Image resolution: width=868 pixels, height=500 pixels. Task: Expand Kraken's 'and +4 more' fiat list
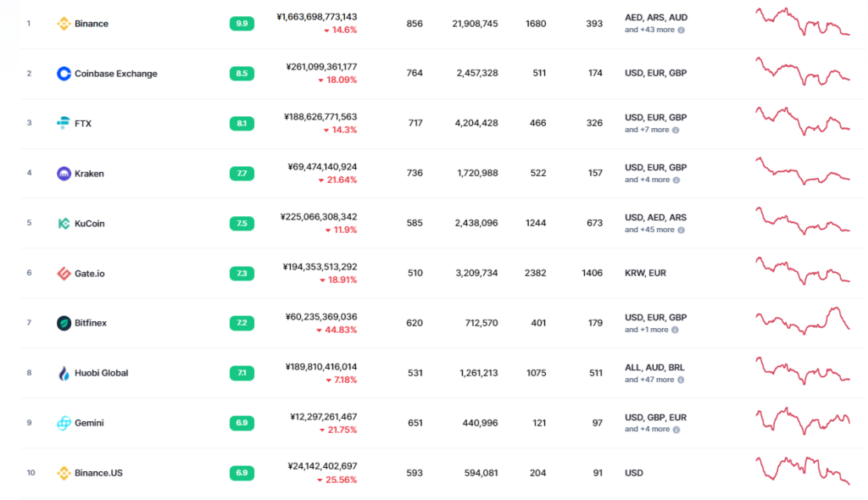point(647,180)
